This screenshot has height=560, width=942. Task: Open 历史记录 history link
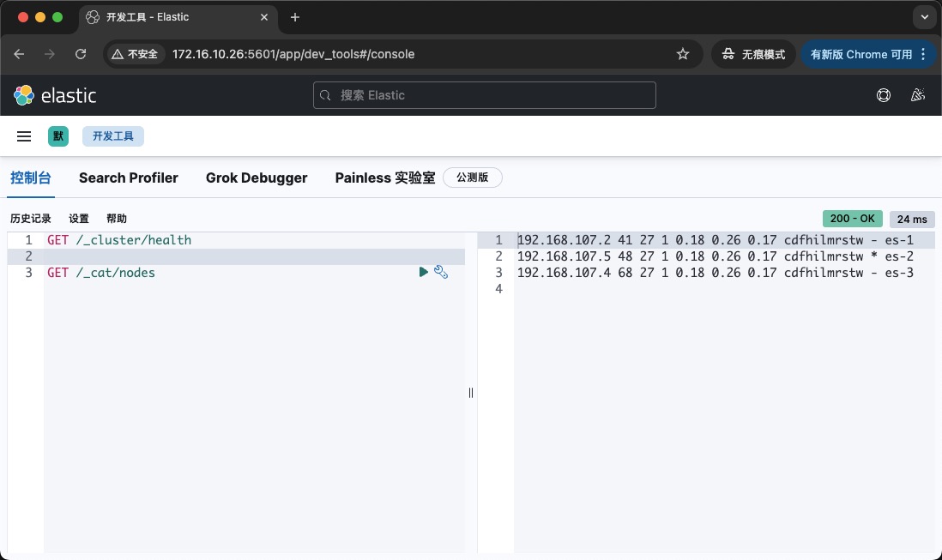point(31,219)
